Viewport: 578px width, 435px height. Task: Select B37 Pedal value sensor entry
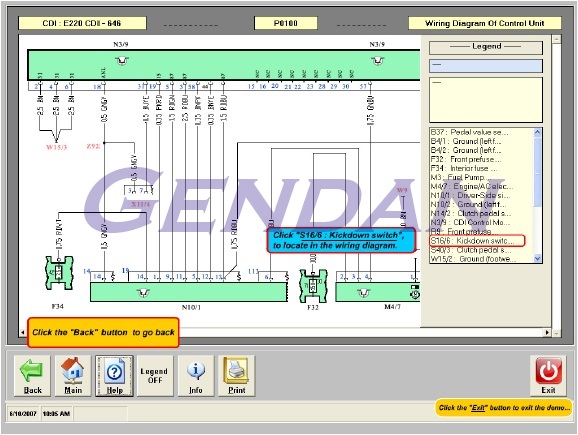click(470, 132)
